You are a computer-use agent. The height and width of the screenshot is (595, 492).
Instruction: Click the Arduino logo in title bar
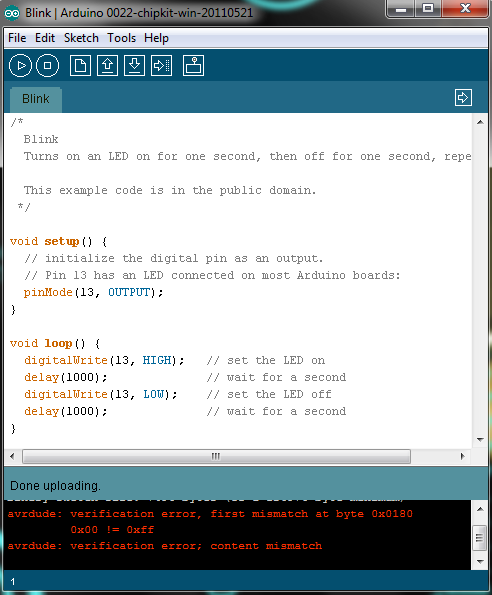12,13
